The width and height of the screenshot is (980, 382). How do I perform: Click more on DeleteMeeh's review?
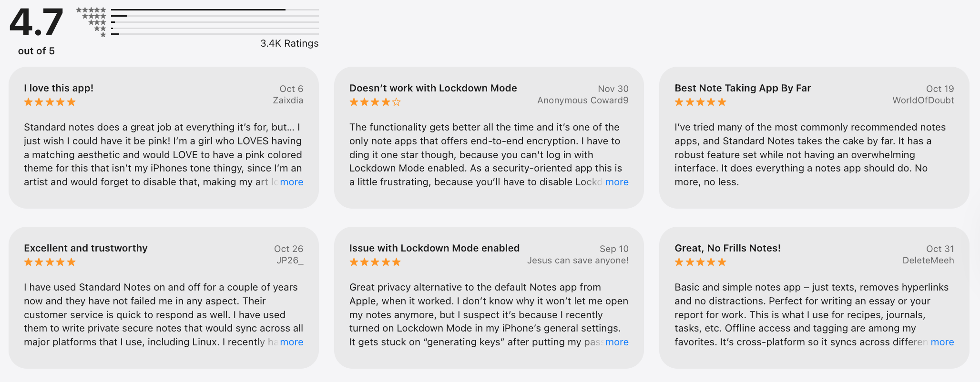pyautogui.click(x=942, y=342)
